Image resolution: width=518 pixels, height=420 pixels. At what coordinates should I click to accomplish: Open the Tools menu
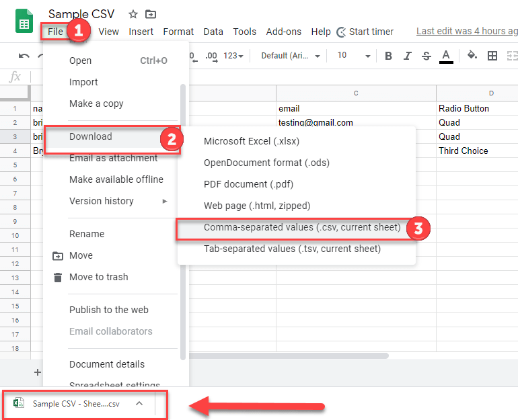point(244,32)
